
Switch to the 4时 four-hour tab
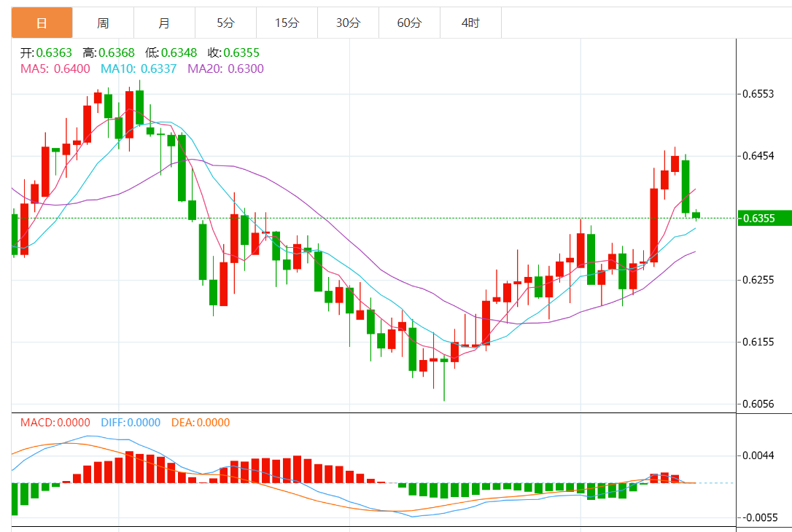470,23
